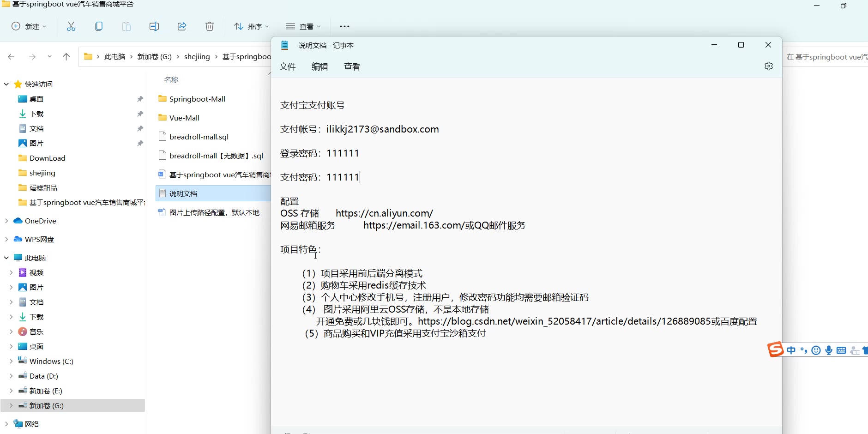Click the Sogou soft keyboard icon
This screenshot has height=434, width=868.
[841, 350]
